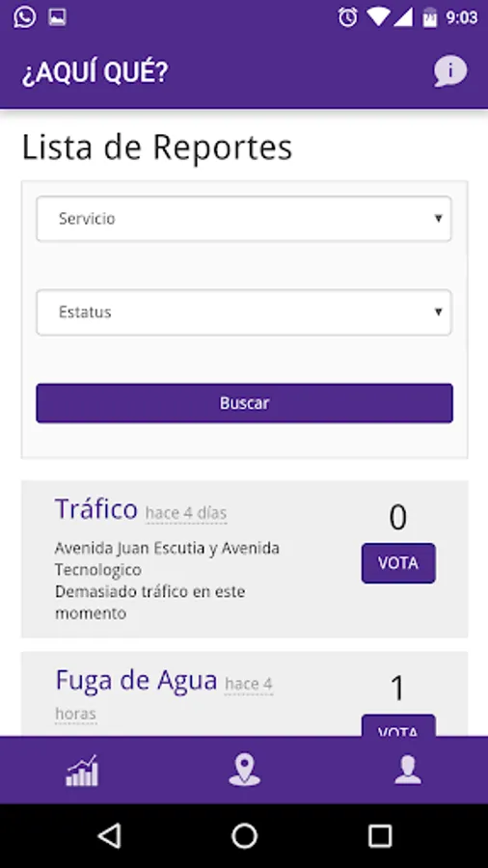488x868 pixels.
Task: Open the info speech bubble icon
Action: click(449, 71)
